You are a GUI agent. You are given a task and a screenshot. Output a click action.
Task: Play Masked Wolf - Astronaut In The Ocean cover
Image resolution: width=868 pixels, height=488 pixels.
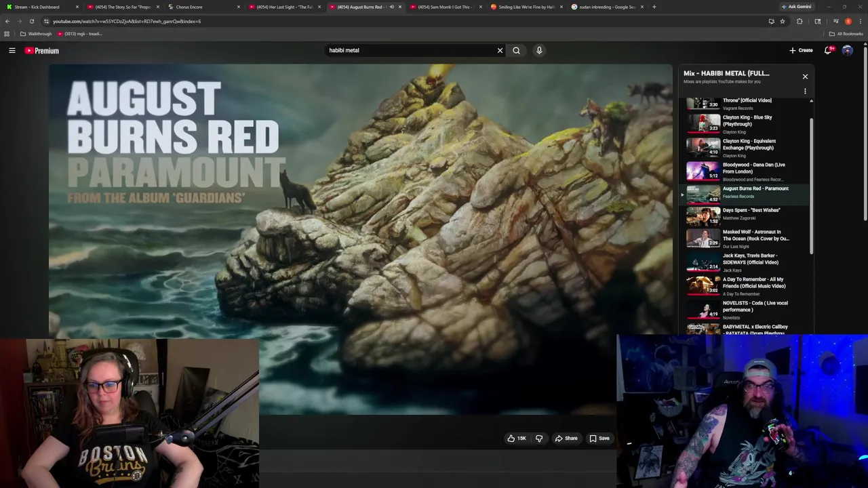[x=745, y=239]
